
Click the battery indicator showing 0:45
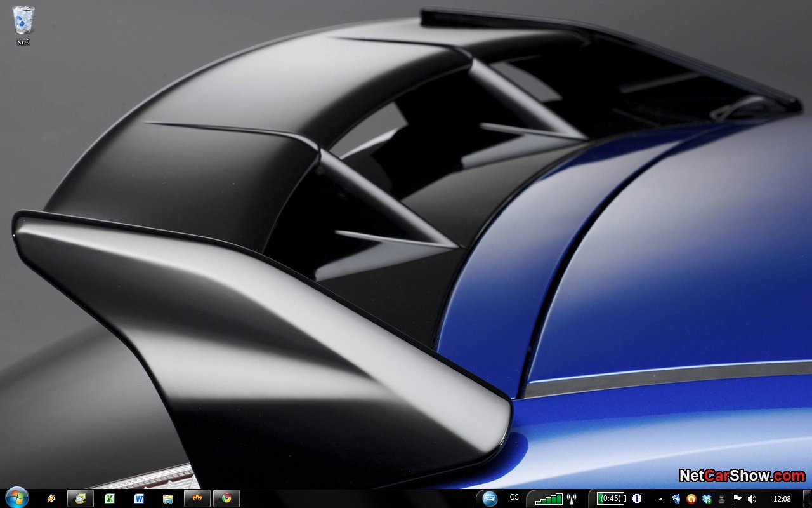click(612, 498)
